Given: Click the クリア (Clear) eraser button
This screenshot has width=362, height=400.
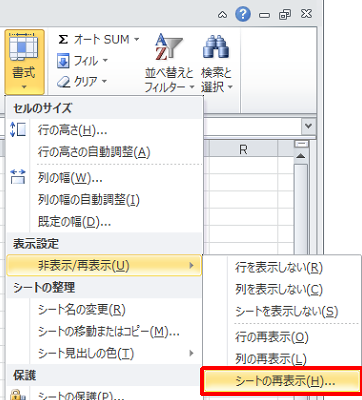Looking at the screenshot, I should tap(81, 81).
